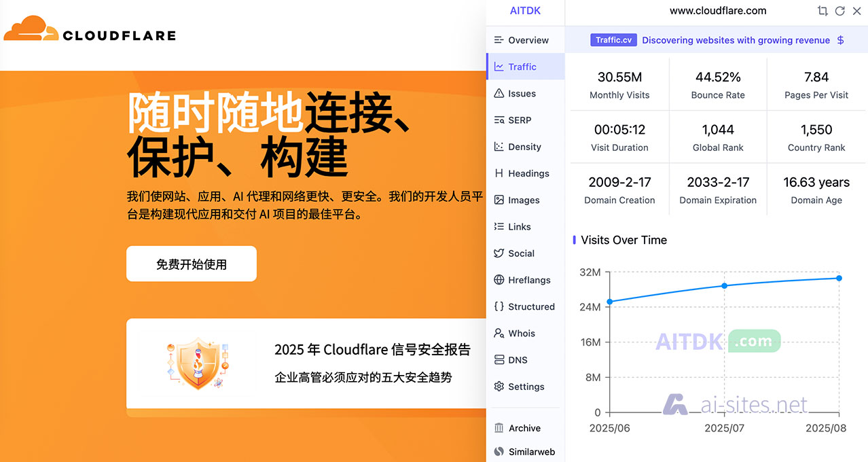Click the 免费开始使用 button
Screen dimensions: 868x462
[x=192, y=264]
